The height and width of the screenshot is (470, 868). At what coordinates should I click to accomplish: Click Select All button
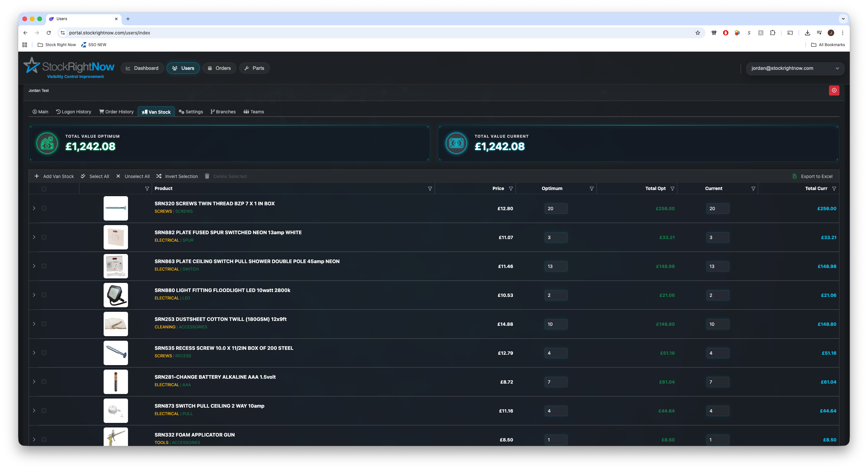click(x=95, y=176)
